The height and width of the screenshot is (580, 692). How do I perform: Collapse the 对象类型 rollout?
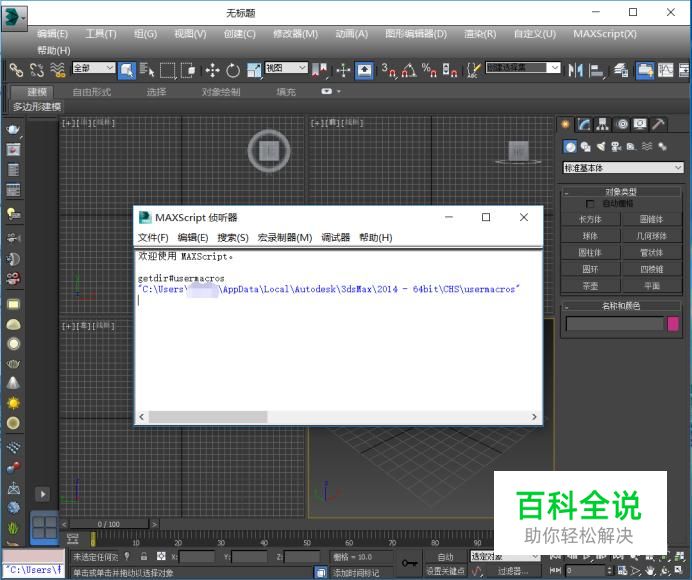(621, 192)
